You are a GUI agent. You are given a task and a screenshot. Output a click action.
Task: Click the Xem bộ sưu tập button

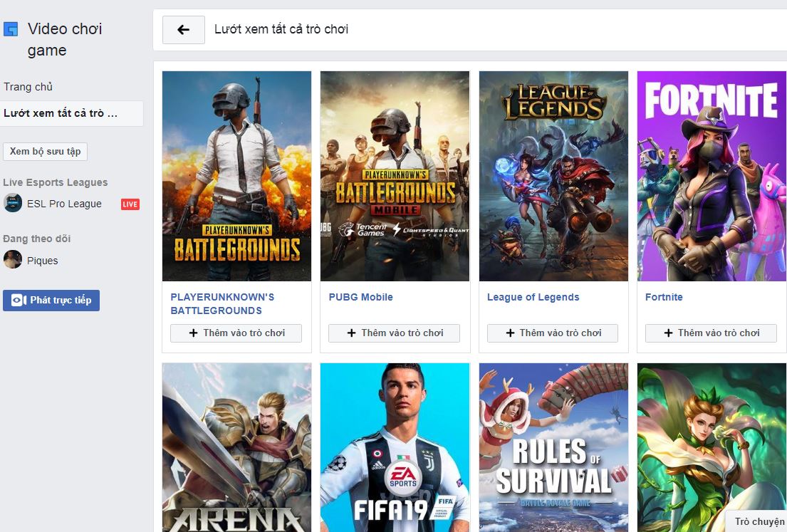(45, 152)
